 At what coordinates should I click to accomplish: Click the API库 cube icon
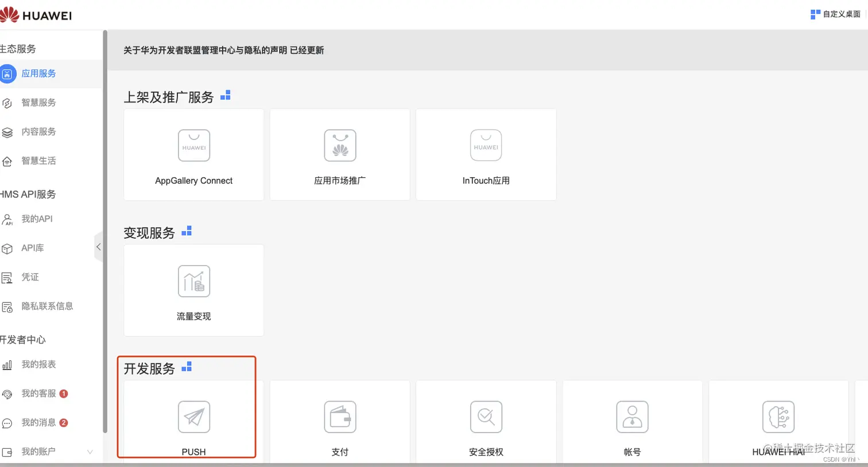7,249
